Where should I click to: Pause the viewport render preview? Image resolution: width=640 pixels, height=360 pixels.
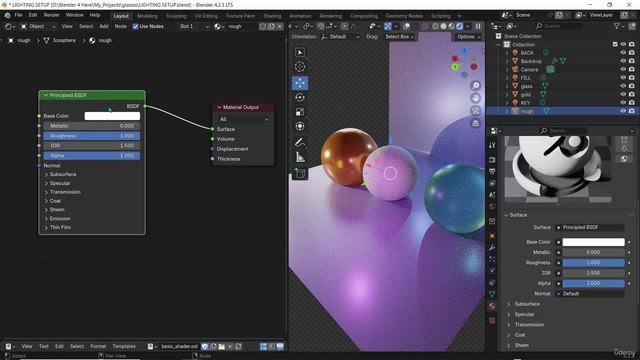click(x=478, y=26)
